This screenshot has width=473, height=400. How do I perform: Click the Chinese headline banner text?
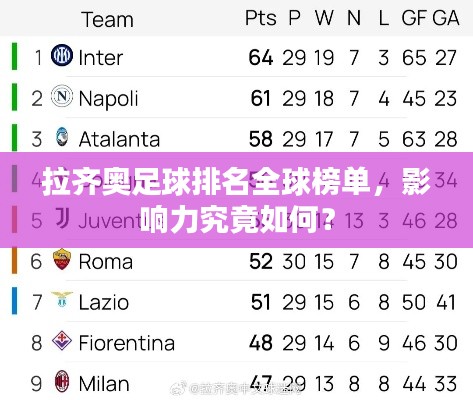pyautogui.click(x=236, y=200)
